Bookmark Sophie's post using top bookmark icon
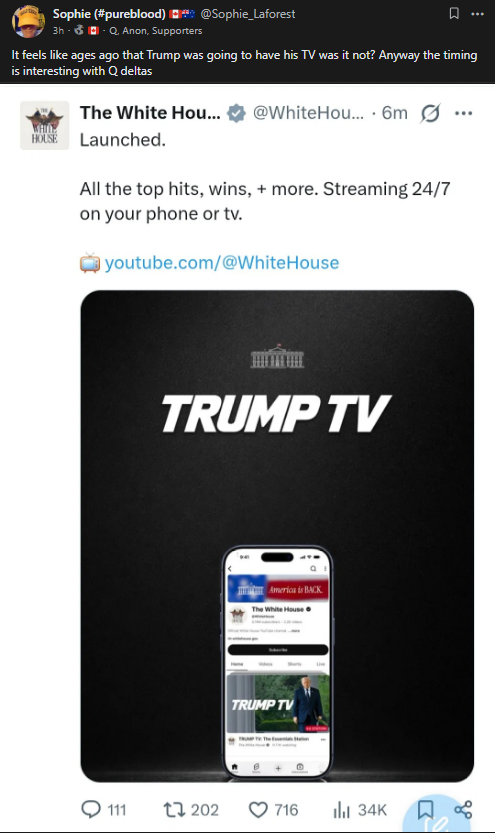The width and height of the screenshot is (495, 833). tap(454, 13)
